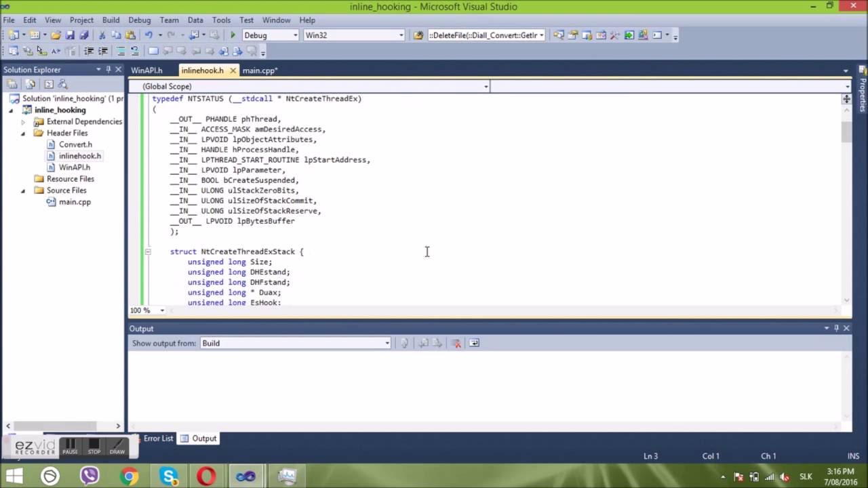The width and height of the screenshot is (868, 488).
Task: Pin the Output panel
Action: pos(836,328)
